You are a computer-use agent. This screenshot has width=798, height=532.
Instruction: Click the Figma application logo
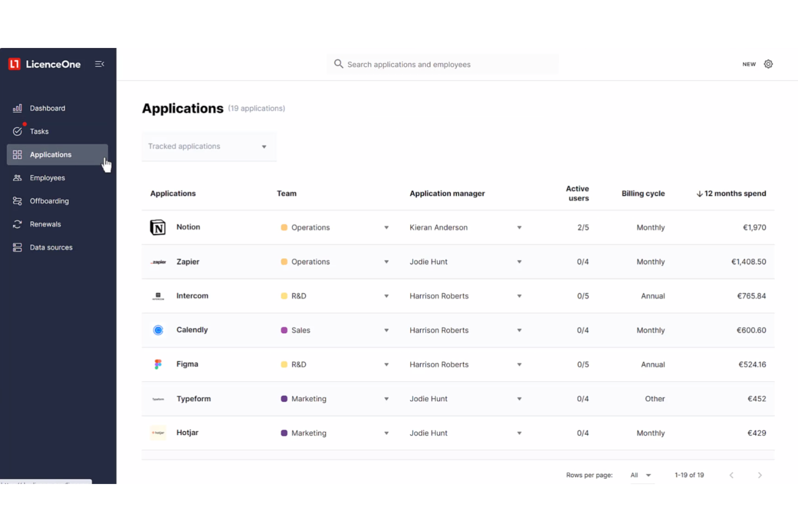click(x=158, y=364)
